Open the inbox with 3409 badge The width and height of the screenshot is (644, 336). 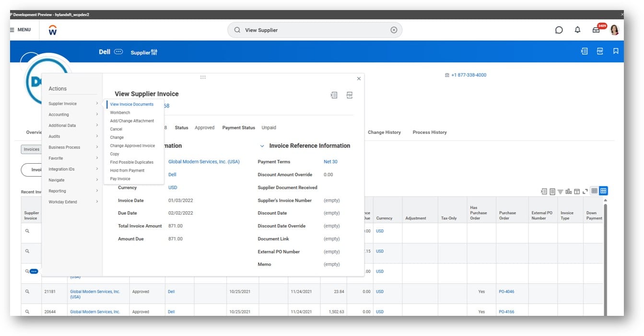597,30
